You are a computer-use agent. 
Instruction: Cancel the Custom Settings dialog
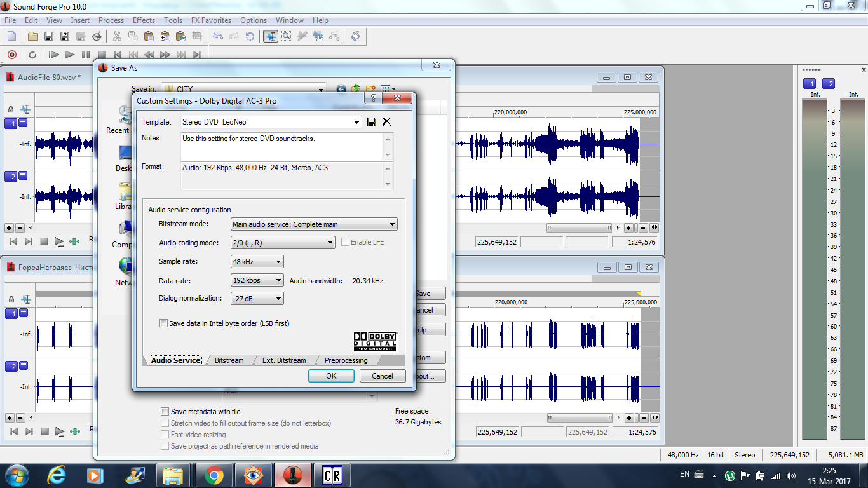[382, 376]
